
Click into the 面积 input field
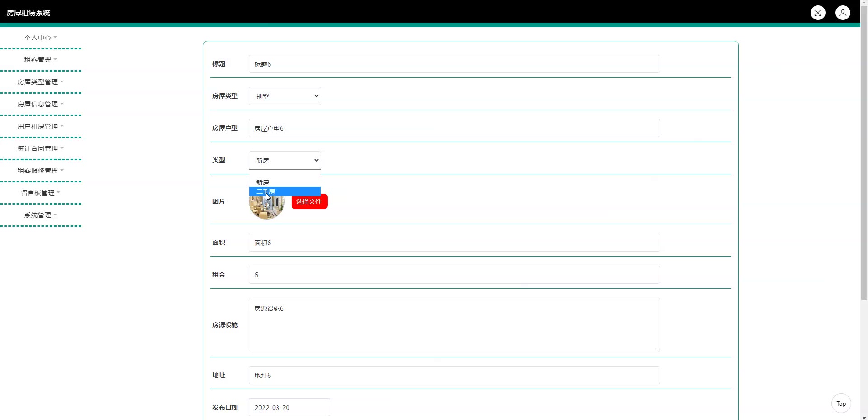[x=454, y=243]
